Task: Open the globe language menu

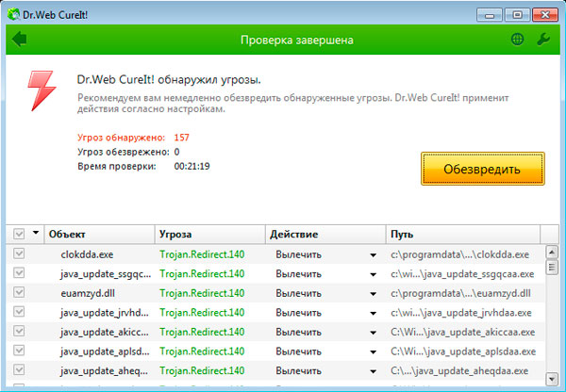Action: (x=517, y=40)
